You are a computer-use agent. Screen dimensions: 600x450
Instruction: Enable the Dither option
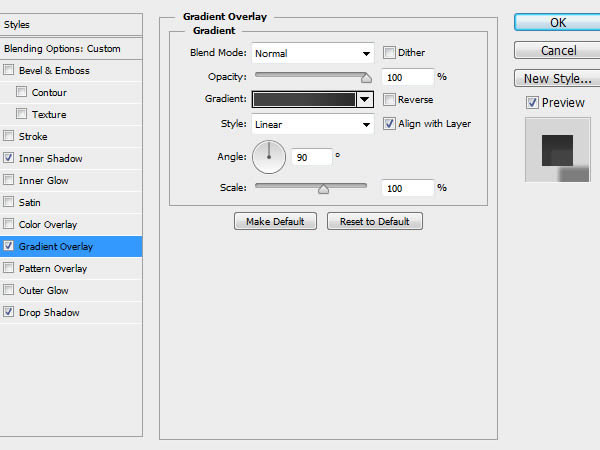389,52
